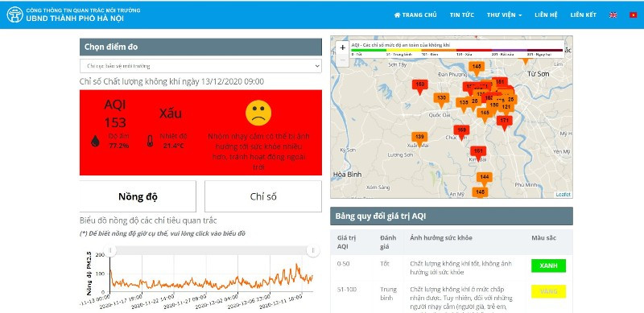This screenshot has height=313, width=644.
Task: Click the humidity water drop icon
Action: point(95,142)
